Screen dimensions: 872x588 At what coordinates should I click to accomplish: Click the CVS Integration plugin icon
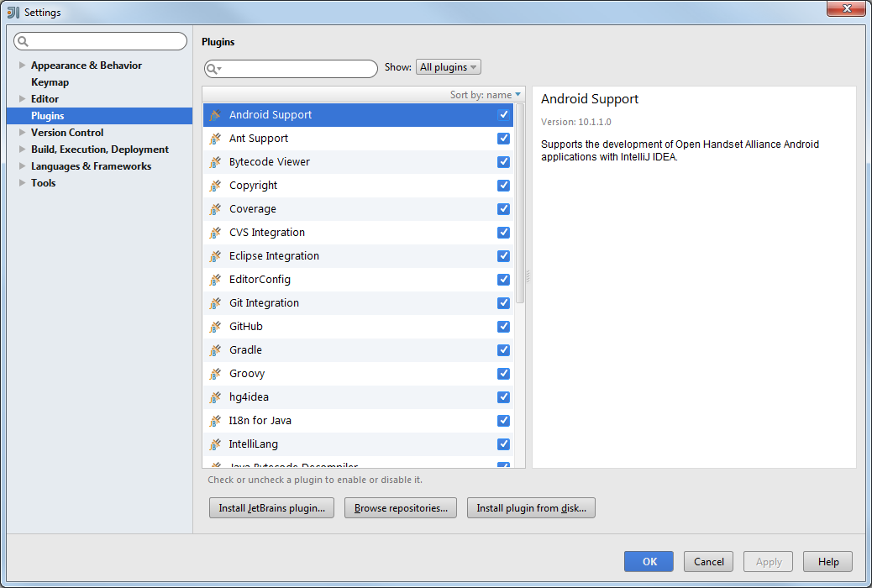[215, 233]
